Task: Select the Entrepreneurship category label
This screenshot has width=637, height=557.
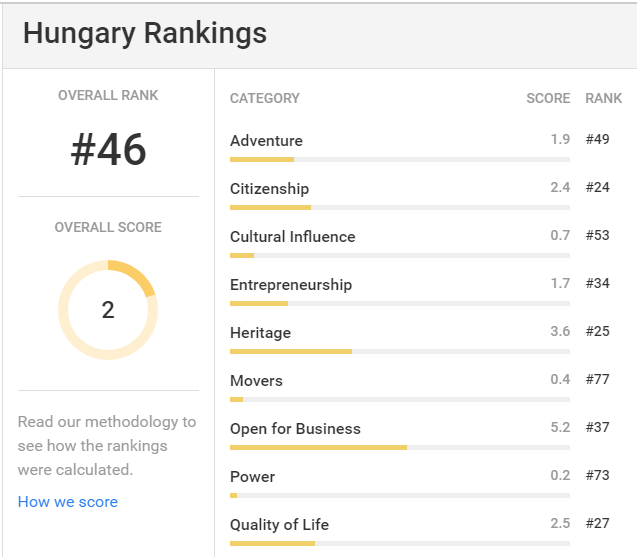Action: click(291, 285)
